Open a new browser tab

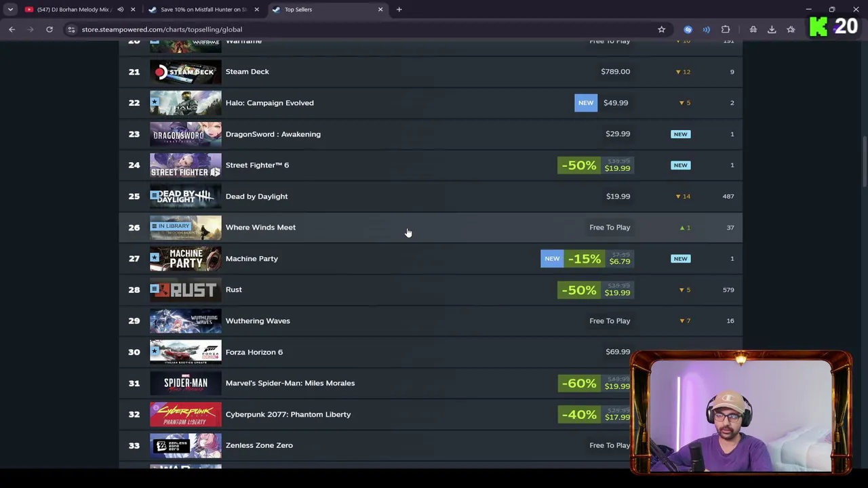pos(399,9)
